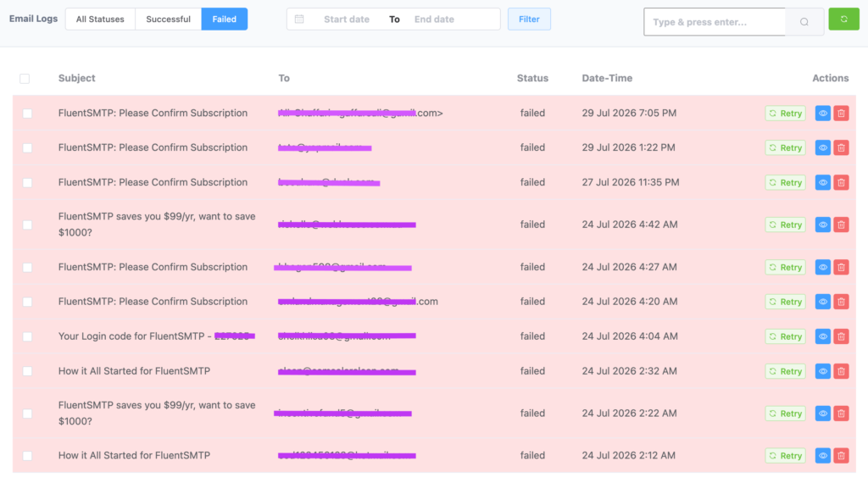Image resolution: width=868 pixels, height=483 pixels.
Task: Retry the 27 Jul 11:35 PM failed email
Action: click(785, 182)
